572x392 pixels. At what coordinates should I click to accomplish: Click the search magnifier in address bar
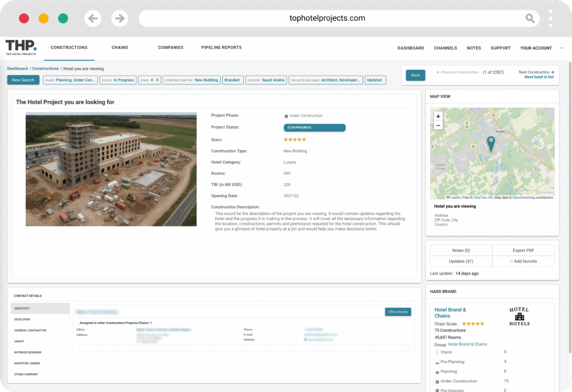[x=530, y=18]
